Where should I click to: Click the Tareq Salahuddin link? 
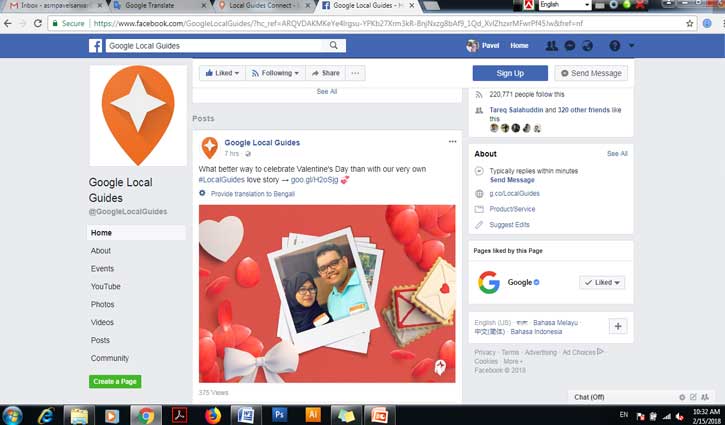pyautogui.click(x=516, y=110)
